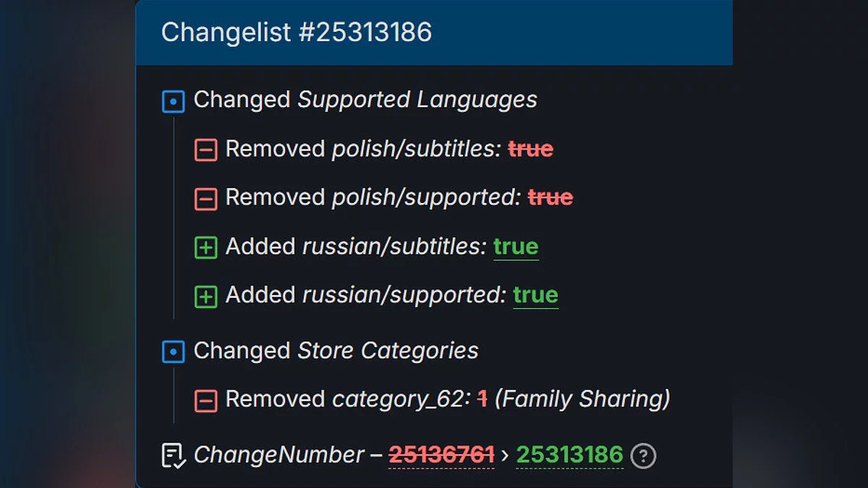The height and width of the screenshot is (488, 868).
Task: Click the blue icon beside Changed Store Categories
Action: (174, 352)
